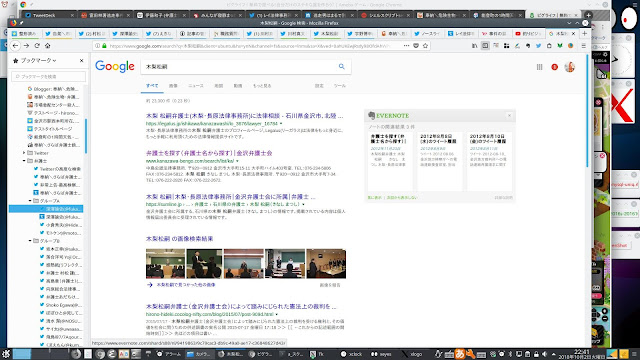This screenshot has height=360, width=640.
Task: Reload the current Google page
Action: (x=37, y=46)
